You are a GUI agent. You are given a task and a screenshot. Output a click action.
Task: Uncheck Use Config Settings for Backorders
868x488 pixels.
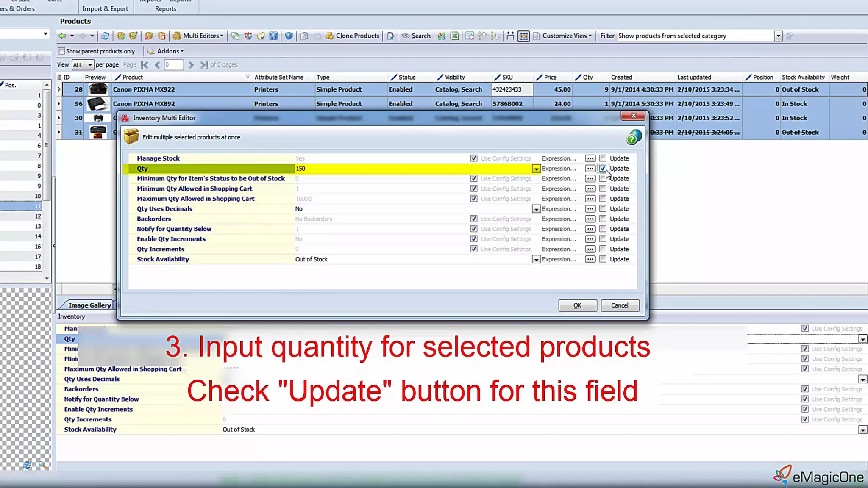click(474, 219)
